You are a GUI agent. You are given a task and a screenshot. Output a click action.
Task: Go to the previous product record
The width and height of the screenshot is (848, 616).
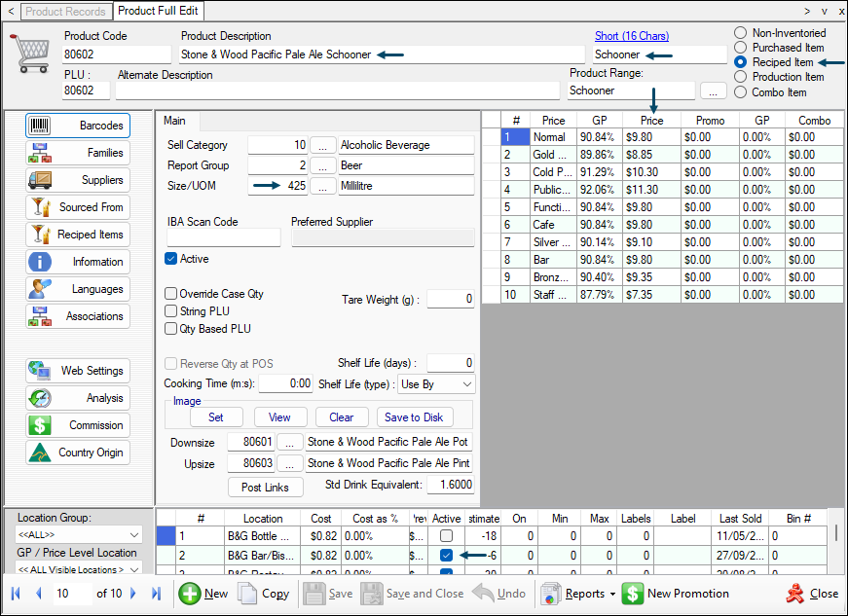tap(38, 594)
